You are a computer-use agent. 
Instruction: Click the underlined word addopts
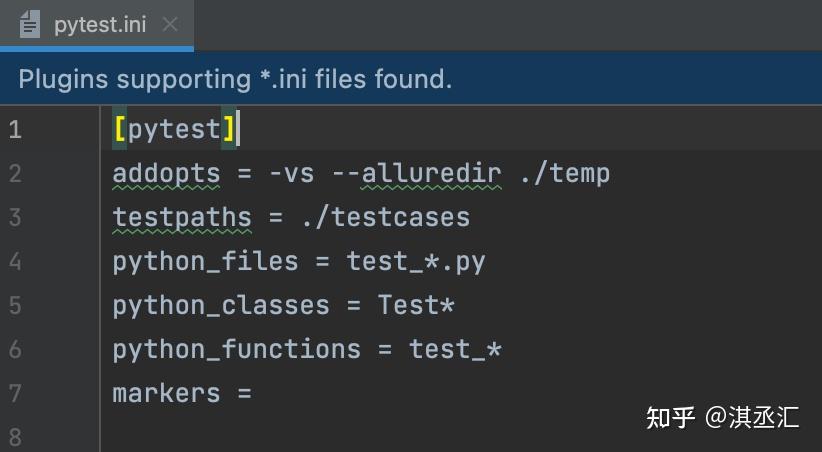tap(166, 174)
